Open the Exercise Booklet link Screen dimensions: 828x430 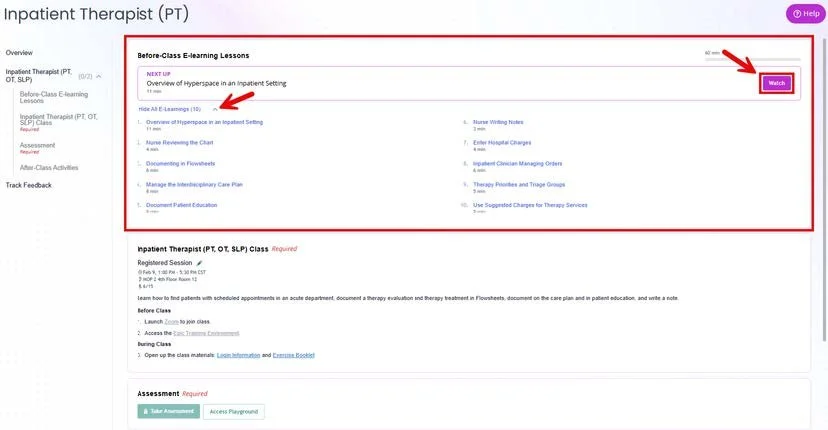[x=294, y=356]
